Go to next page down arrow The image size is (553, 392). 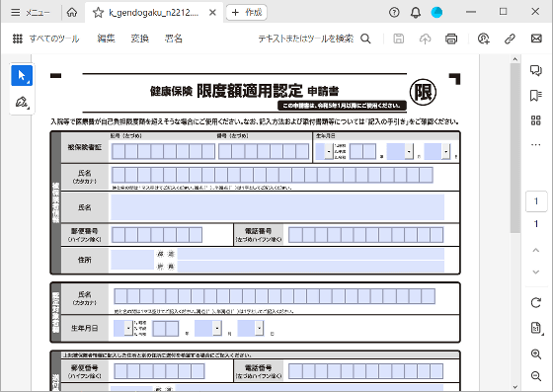[x=535, y=273]
